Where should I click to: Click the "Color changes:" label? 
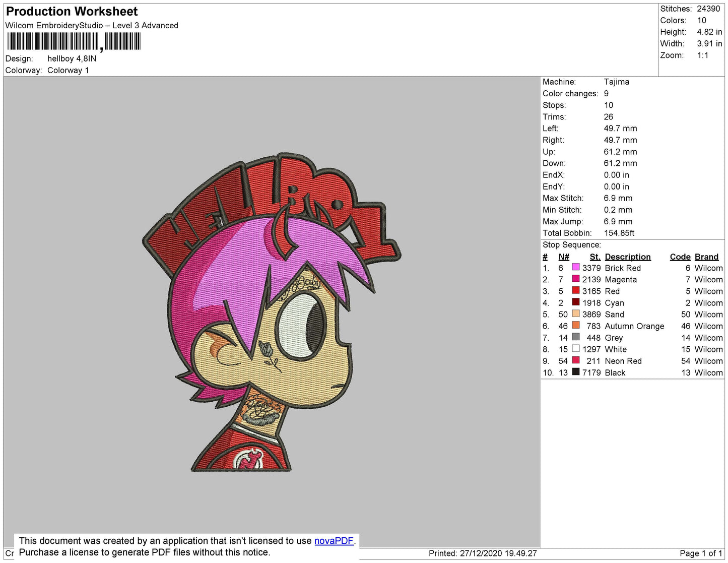click(x=570, y=93)
